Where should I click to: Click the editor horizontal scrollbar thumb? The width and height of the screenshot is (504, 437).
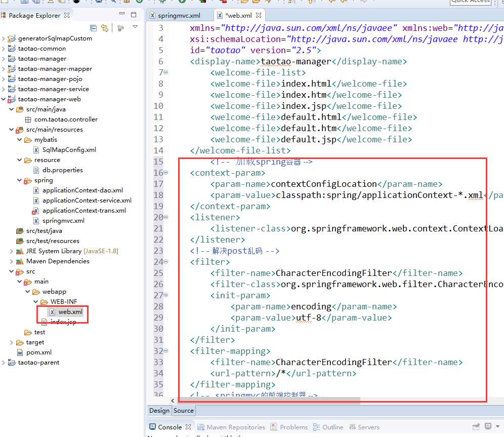click(x=269, y=400)
